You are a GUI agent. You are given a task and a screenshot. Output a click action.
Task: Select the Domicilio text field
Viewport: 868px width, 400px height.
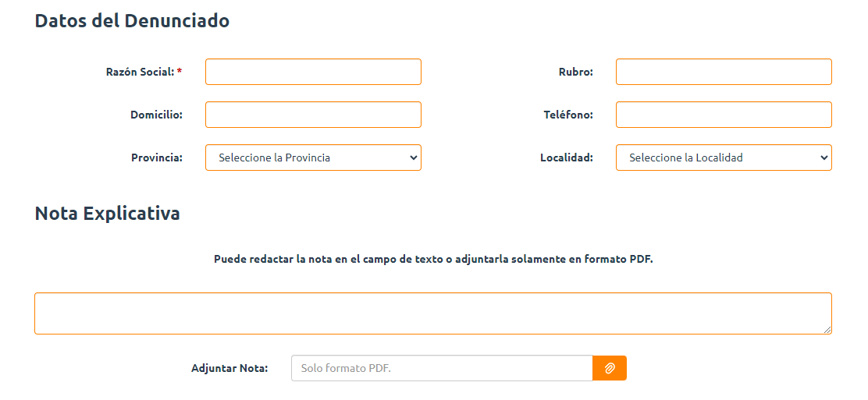(313, 115)
